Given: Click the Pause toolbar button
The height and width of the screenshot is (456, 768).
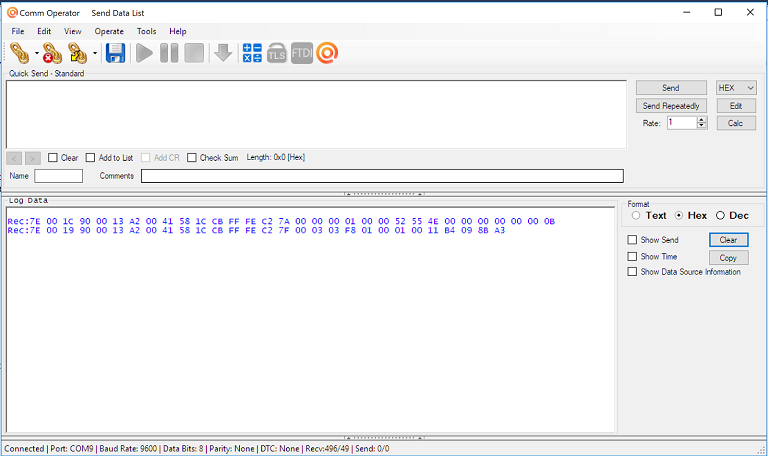Looking at the screenshot, I should (169, 53).
